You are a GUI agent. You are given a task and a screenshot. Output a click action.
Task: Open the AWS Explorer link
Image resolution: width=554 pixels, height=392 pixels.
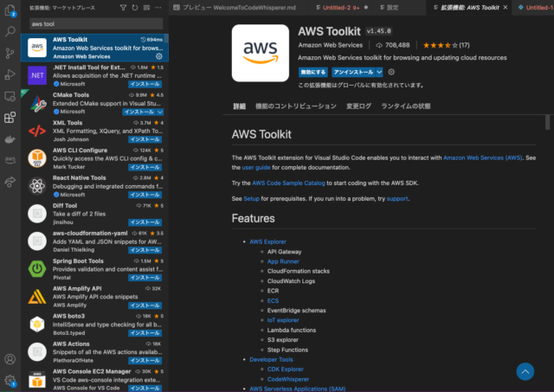[267, 241]
